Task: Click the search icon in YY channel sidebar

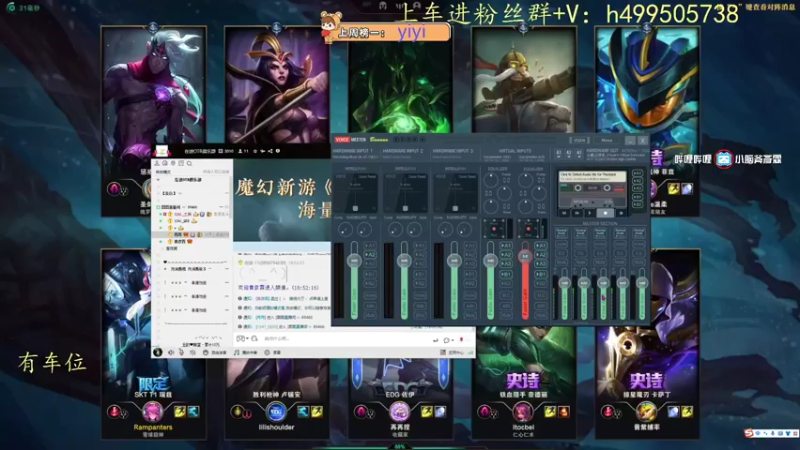Action: pos(189,163)
